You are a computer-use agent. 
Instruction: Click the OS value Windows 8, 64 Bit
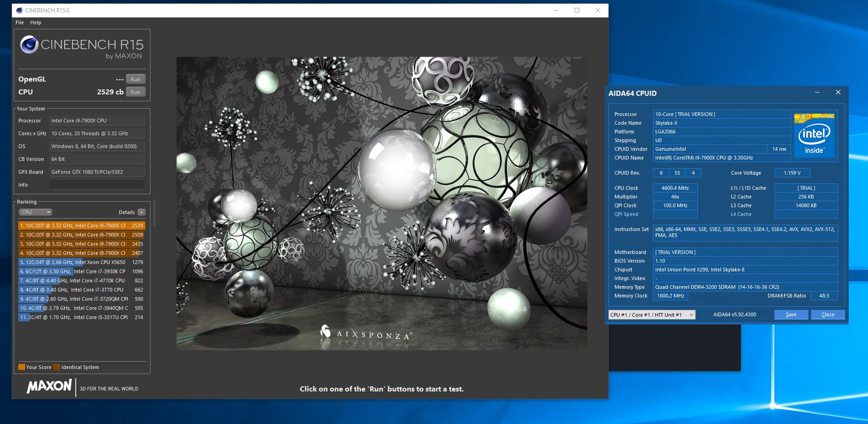click(x=97, y=146)
